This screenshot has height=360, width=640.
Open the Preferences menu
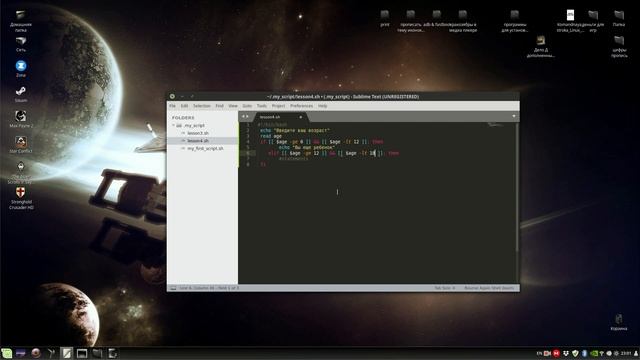(302, 106)
